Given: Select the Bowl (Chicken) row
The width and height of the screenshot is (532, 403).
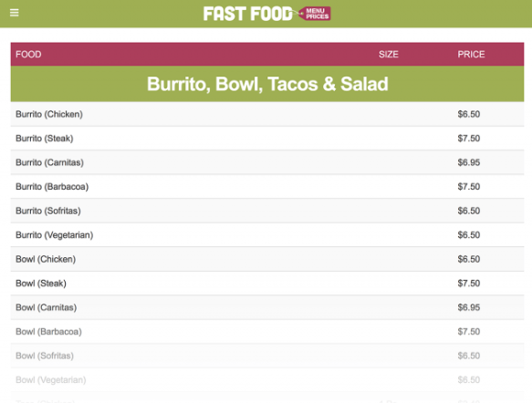Looking at the screenshot, I should coord(267,259).
